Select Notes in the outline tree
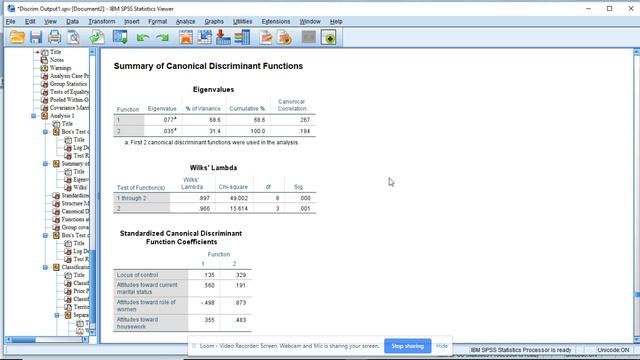 coord(57,60)
